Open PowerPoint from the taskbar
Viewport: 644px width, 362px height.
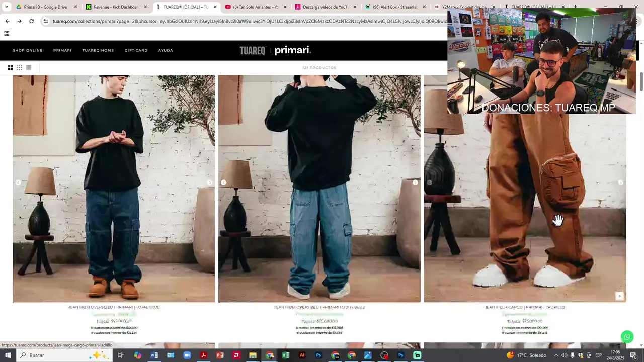[x=220, y=355]
